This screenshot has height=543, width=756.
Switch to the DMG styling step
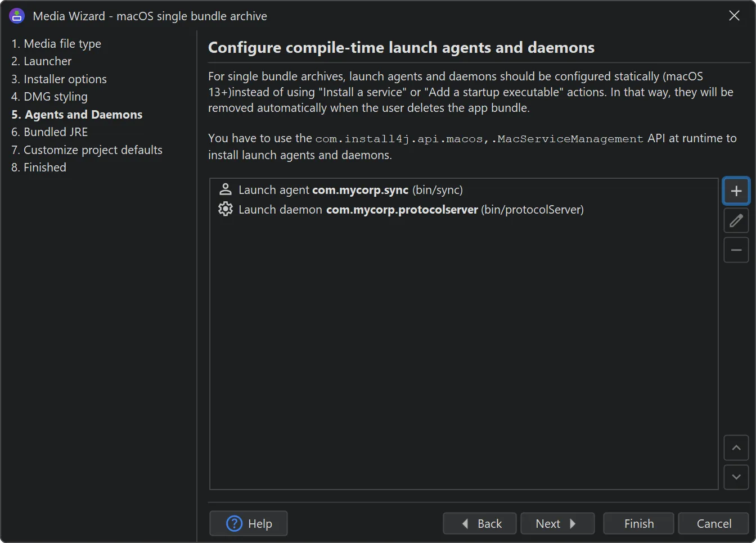49,97
